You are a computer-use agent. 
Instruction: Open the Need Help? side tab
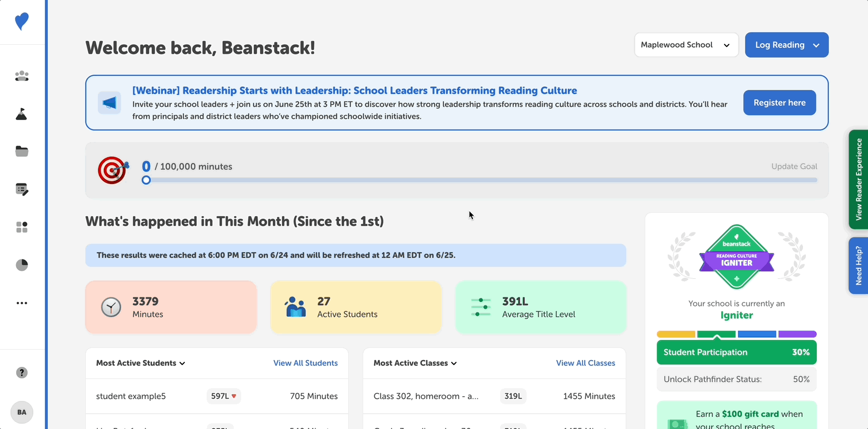[x=858, y=265]
